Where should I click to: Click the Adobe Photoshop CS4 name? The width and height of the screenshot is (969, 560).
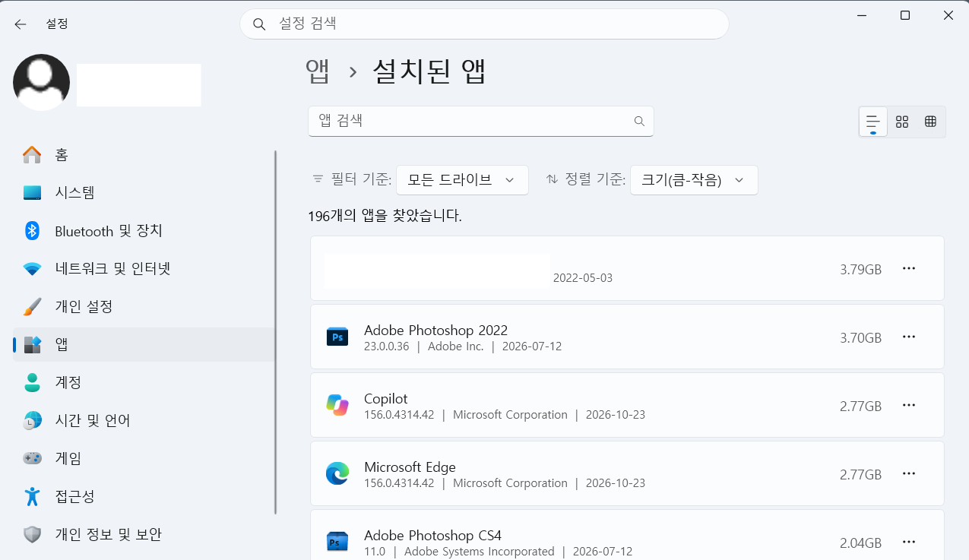click(432, 535)
